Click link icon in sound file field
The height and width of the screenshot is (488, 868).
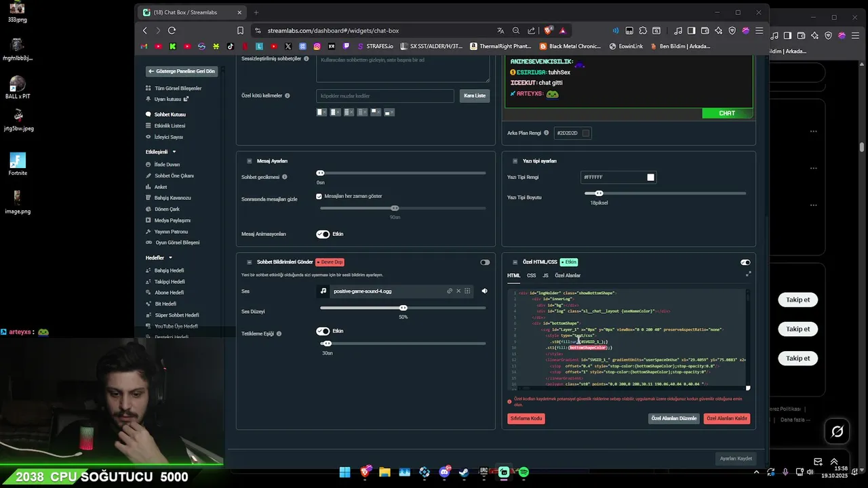point(450,291)
